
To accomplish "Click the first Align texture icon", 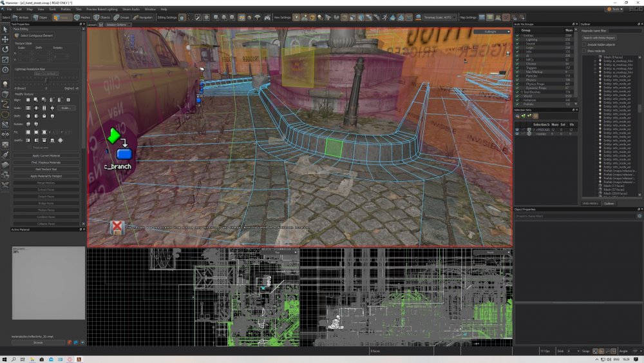I will 28,99.
